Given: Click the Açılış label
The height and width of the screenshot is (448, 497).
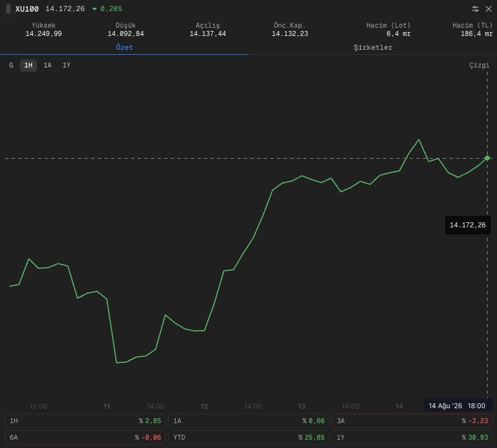Looking at the screenshot, I should [x=208, y=25].
